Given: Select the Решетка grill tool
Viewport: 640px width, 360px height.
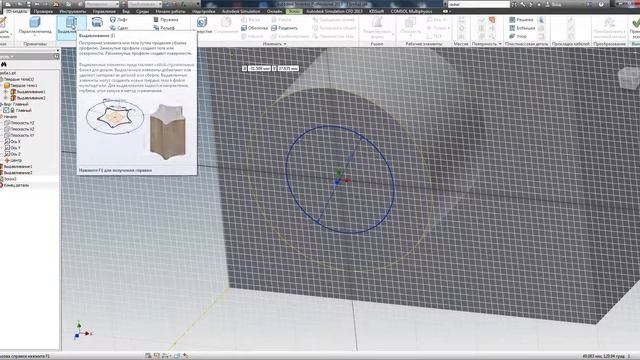Looking at the screenshot, I should pyautogui.click(x=521, y=20).
